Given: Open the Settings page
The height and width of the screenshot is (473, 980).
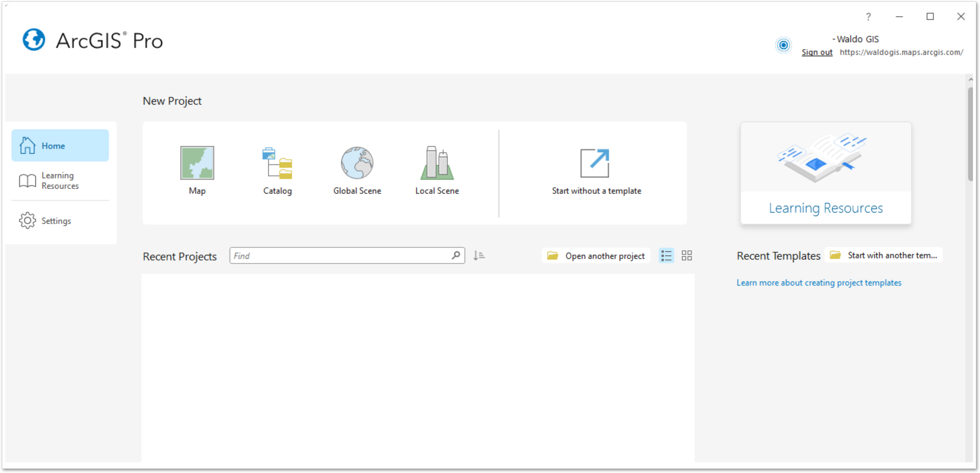Looking at the screenshot, I should point(60,221).
